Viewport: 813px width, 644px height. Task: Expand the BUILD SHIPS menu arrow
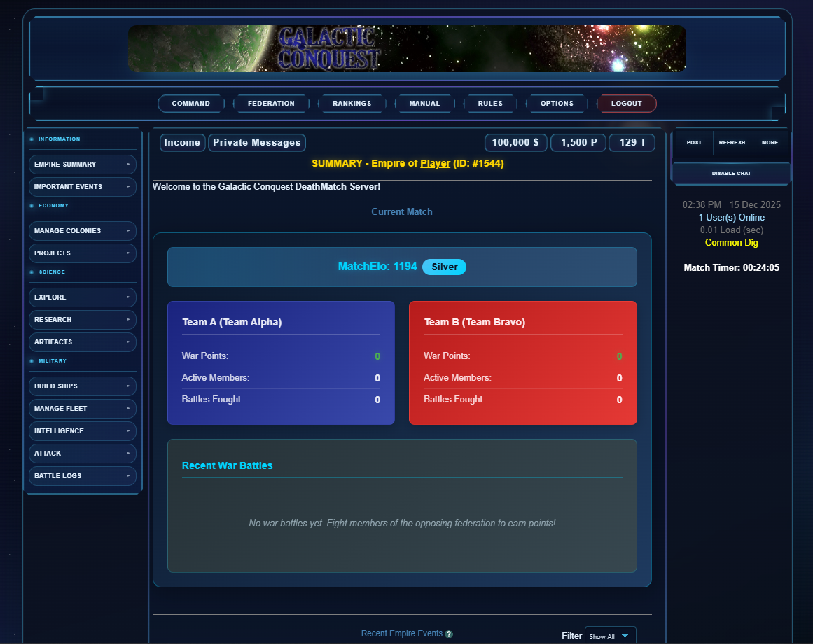tap(129, 386)
